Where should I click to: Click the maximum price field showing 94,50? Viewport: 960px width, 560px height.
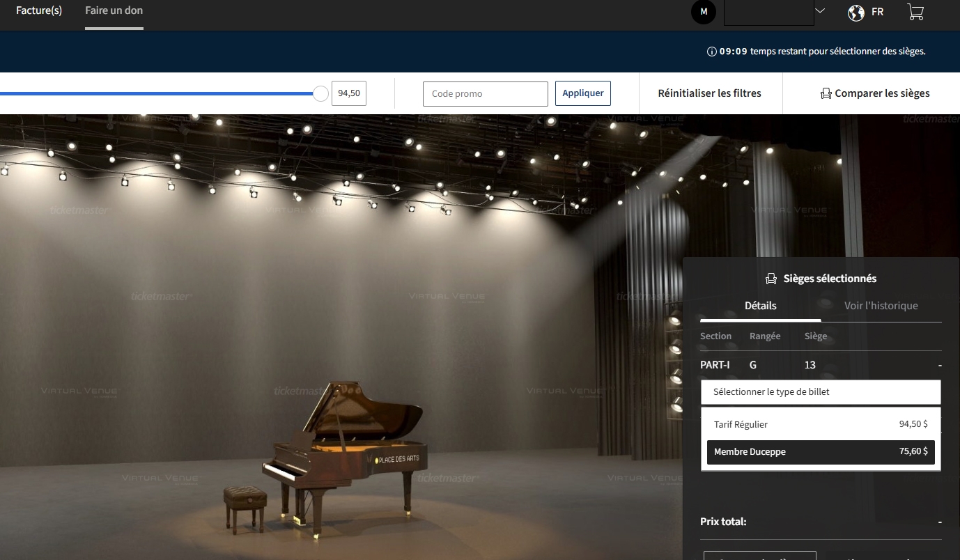[349, 93]
